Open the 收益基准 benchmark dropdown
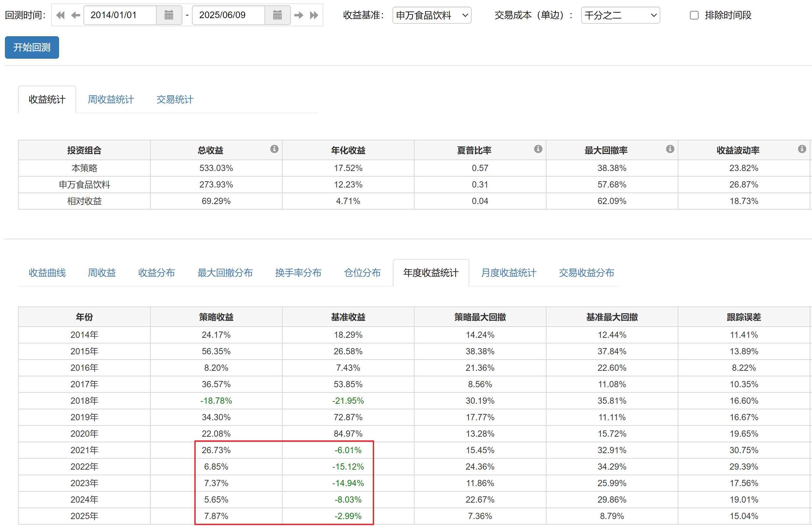812x526 pixels. (432, 15)
